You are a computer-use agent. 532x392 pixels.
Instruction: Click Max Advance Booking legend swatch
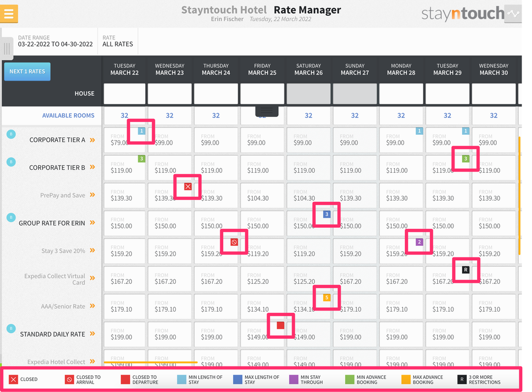(406, 379)
